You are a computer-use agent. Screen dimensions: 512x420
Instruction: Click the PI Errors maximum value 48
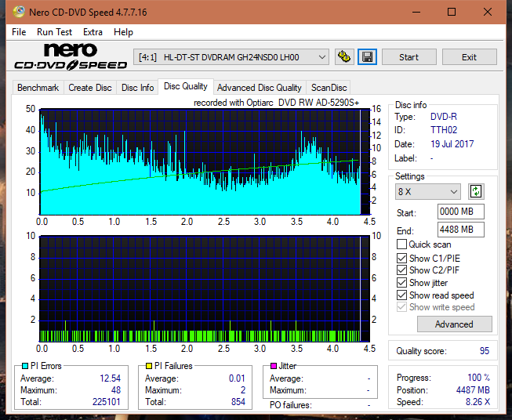(x=115, y=390)
